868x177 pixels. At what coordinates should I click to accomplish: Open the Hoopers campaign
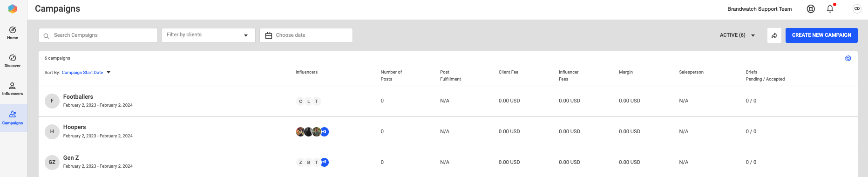[x=75, y=127]
